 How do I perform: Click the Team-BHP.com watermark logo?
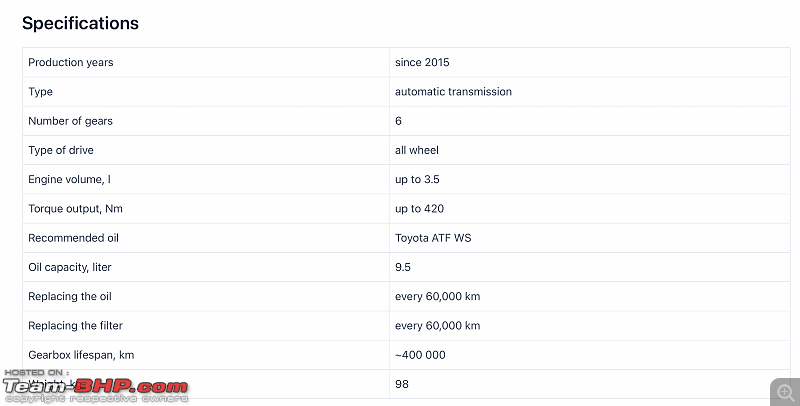tap(96, 387)
